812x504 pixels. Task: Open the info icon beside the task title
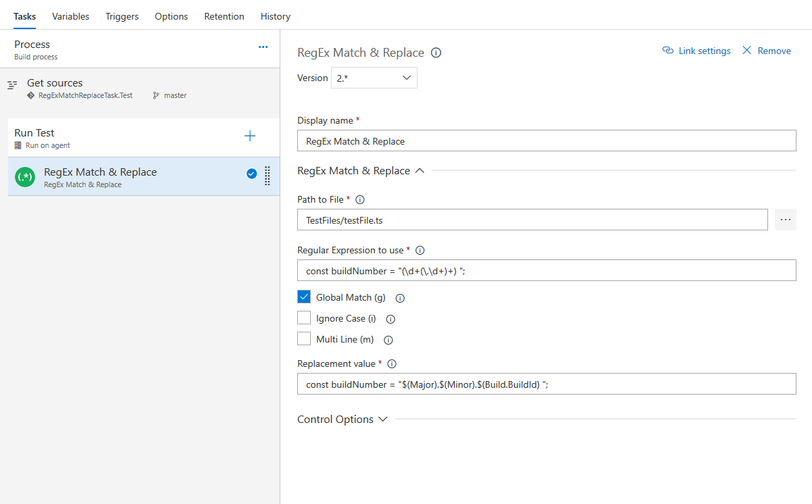pyautogui.click(x=436, y=53)
